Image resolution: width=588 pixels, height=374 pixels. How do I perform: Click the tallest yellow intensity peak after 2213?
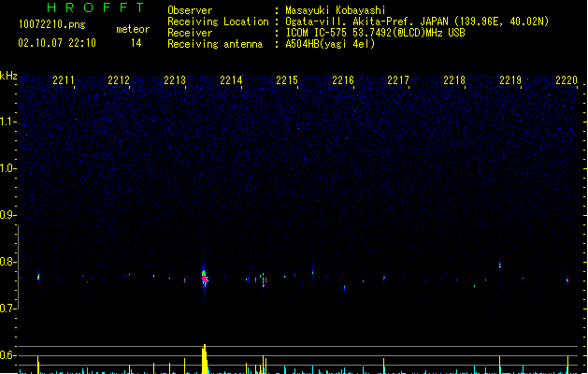click(x=205, y=359)
